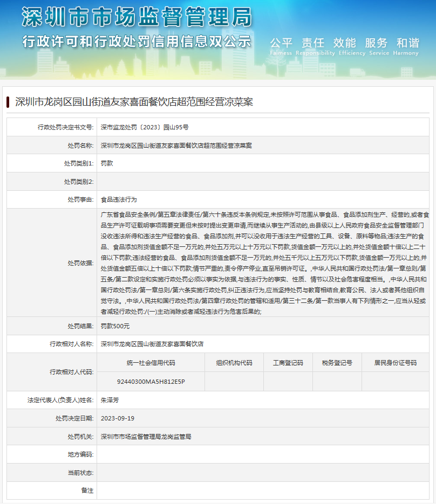The height and width of the screenshot is (504, 436).
Task: Click the 统一社会信用代码 column header
Action: 151,363
